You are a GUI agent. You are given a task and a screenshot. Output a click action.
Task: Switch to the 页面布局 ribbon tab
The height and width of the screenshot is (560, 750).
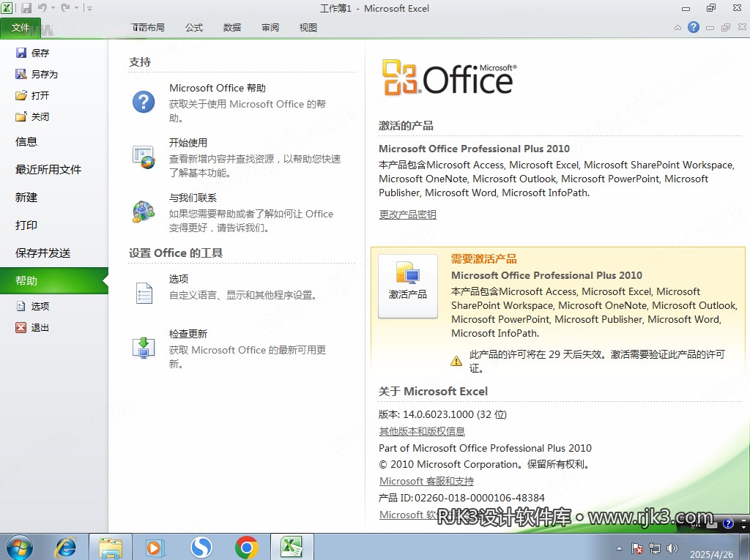click(x=148, y=28)
